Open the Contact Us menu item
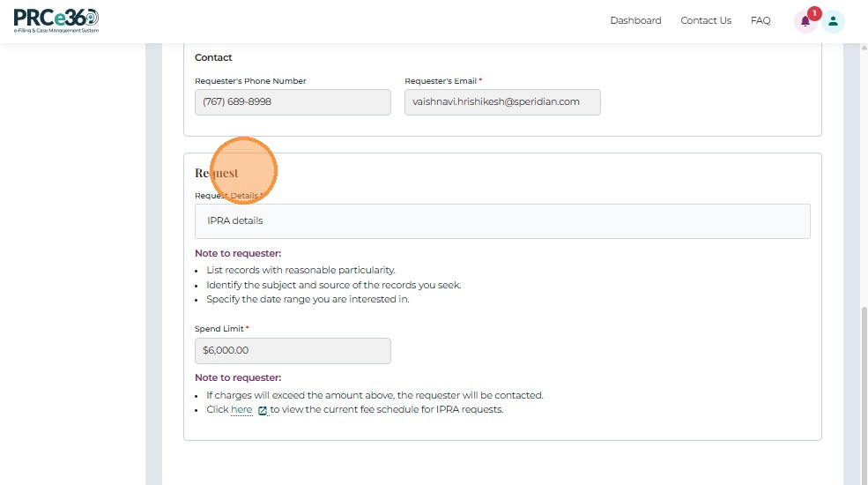868x485 pixels. click(x=706, y=20)
